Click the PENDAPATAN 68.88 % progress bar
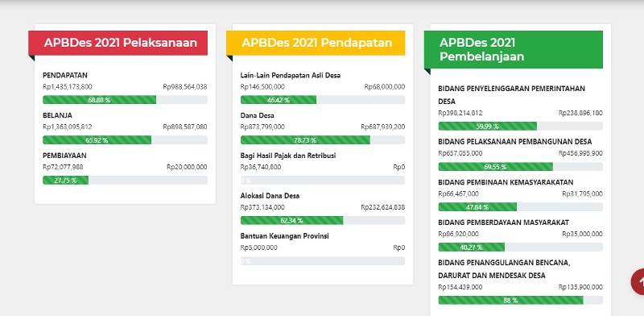Viewport: 644px width, 316px height. 125,100
